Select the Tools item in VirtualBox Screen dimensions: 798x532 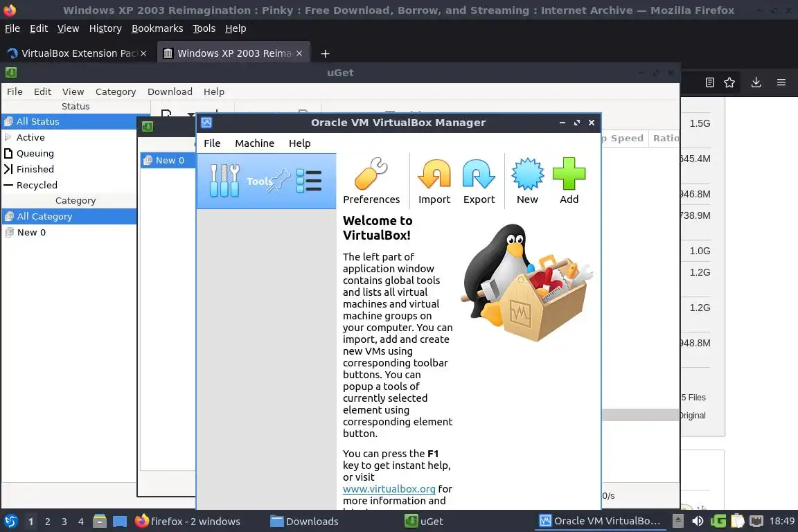coord(266,181)
